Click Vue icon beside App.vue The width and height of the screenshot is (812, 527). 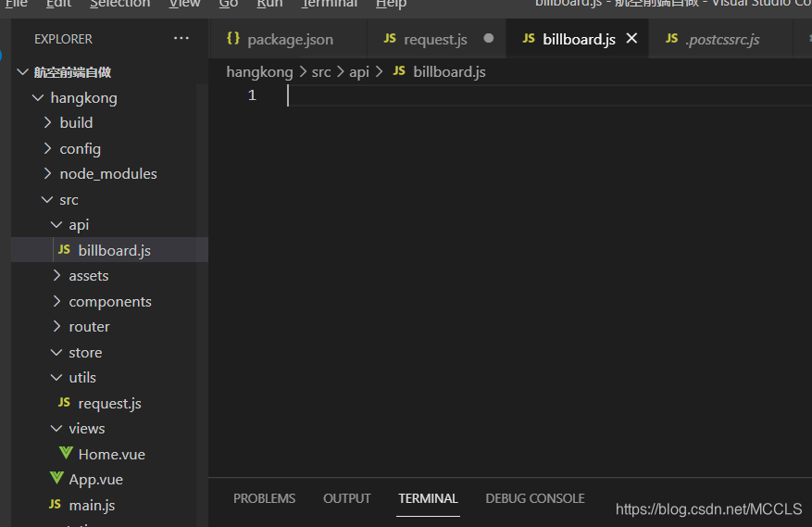pos(56,478)
